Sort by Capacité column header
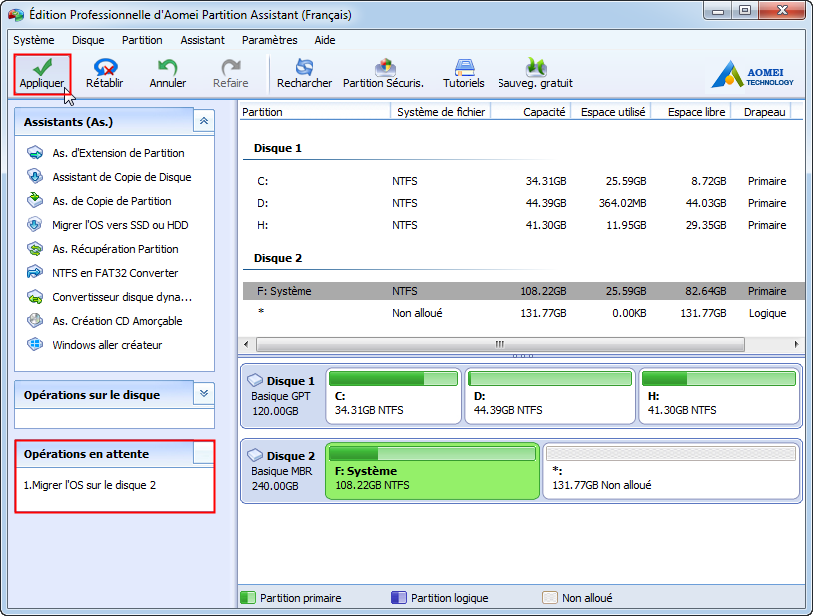The width and height of the screenshot is (813, 616). 531,111
